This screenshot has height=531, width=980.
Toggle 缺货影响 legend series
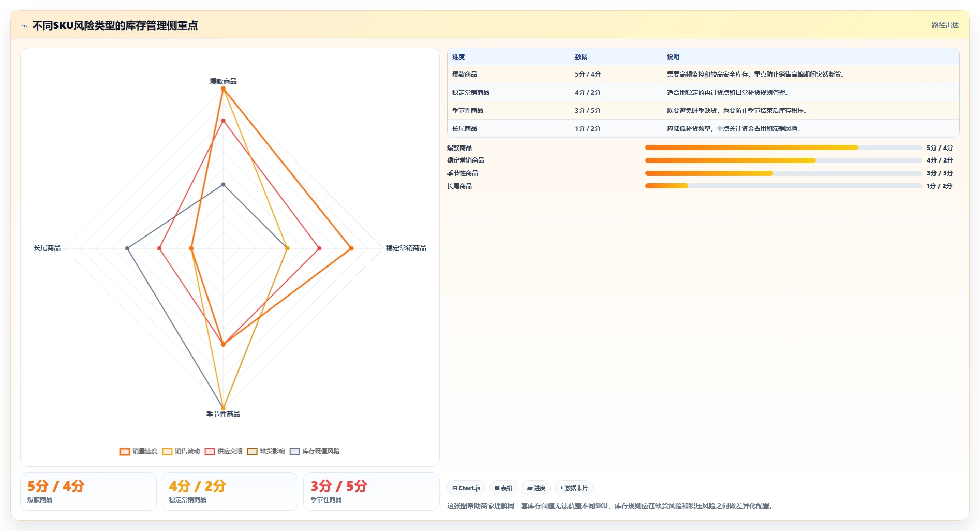tap(266, 451)
